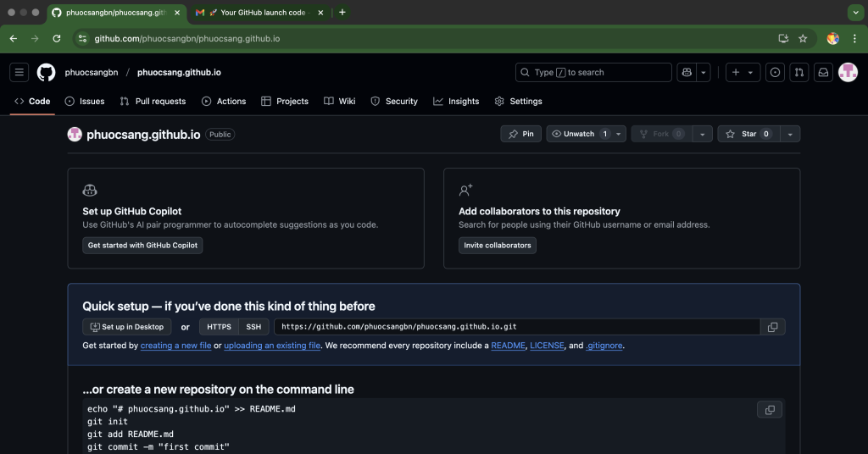Image resolution: width=868 pixels, height=454 pixels.
Task: Click the search bar to type query
Action: click(593, 73)
